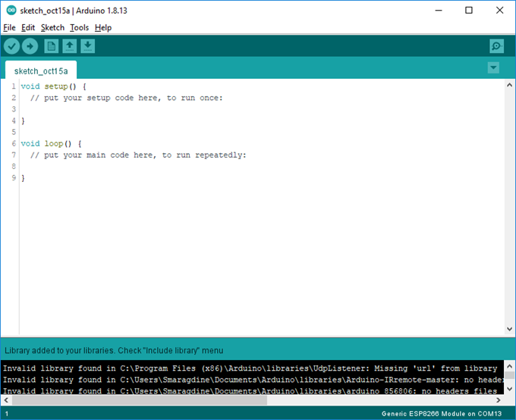Image resolution: width=516 pixels, height=420 pixels.
Task: Click 'Generic ESP8266 Module on COM13' status text
Action: tap(442, 414)
